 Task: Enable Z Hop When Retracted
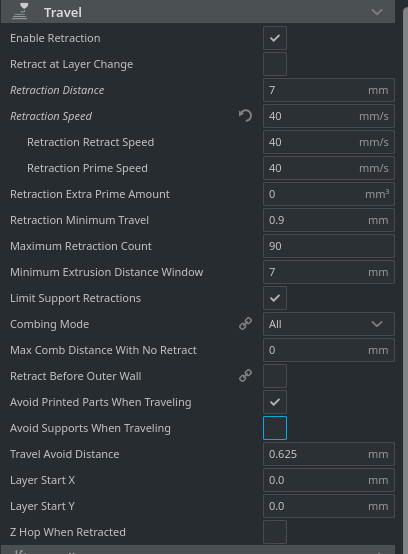pos(275,532)
